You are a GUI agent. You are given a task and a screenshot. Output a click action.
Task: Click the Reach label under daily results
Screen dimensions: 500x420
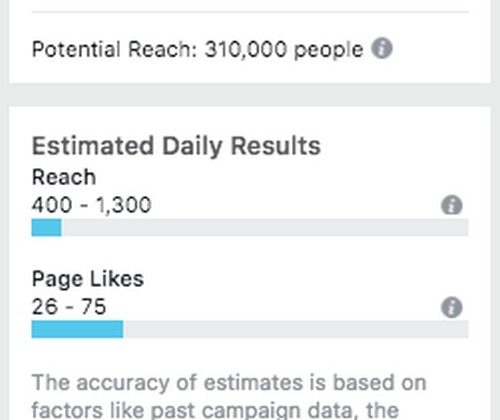click(64, 177)
